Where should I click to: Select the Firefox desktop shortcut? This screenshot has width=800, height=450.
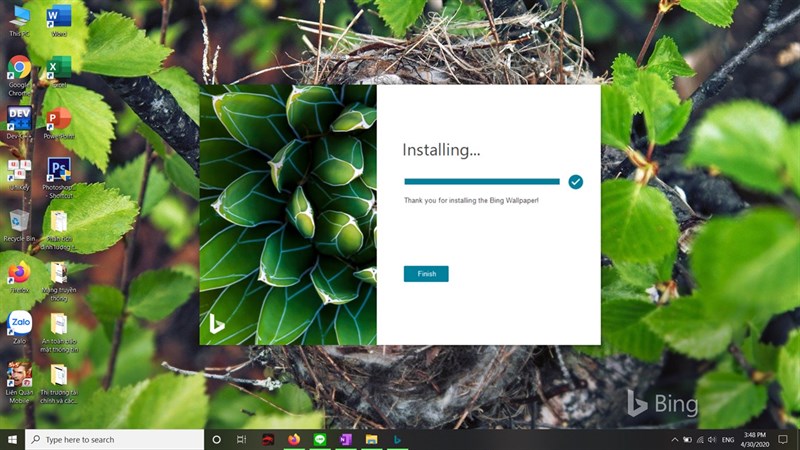(19, 277)
